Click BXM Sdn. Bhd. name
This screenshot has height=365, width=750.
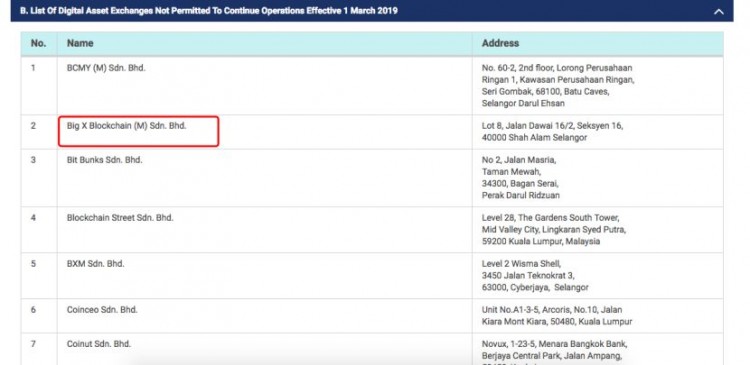[x=96, y=264]
